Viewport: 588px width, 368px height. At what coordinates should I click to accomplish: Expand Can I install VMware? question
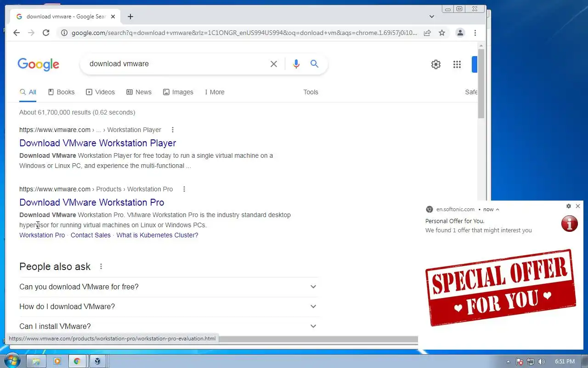(x=169, y=326)
